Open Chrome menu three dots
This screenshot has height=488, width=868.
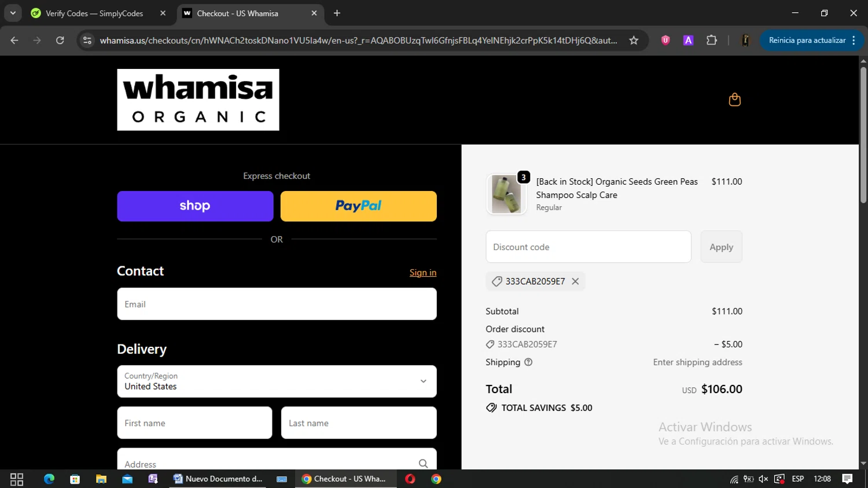click(854, 41)
